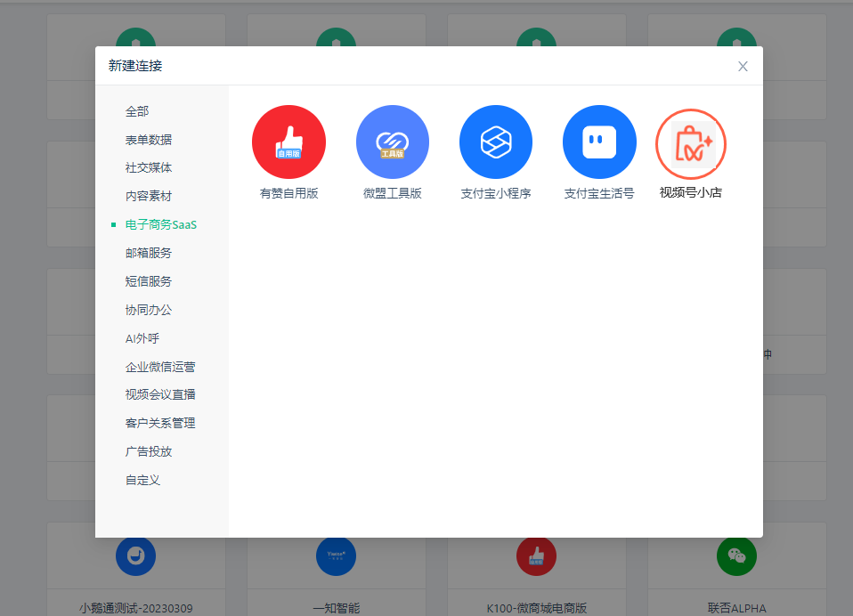Click the 支付宝小程序 label text
853x616 pixels.
[496, 193]
